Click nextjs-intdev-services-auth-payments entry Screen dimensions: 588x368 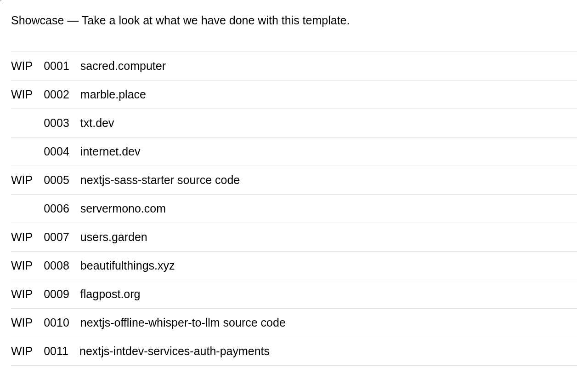click(x=174, y=351)
